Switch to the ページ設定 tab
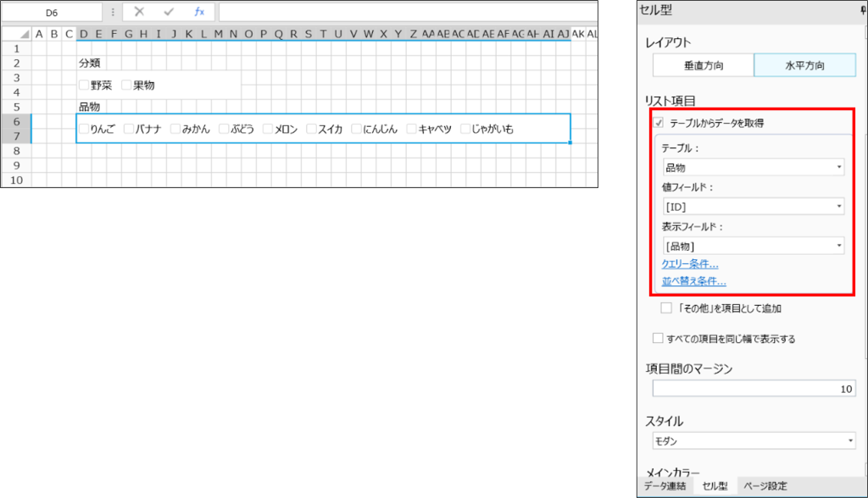The width and height of the screenshot is (868, 498). (x=765, y=486)
